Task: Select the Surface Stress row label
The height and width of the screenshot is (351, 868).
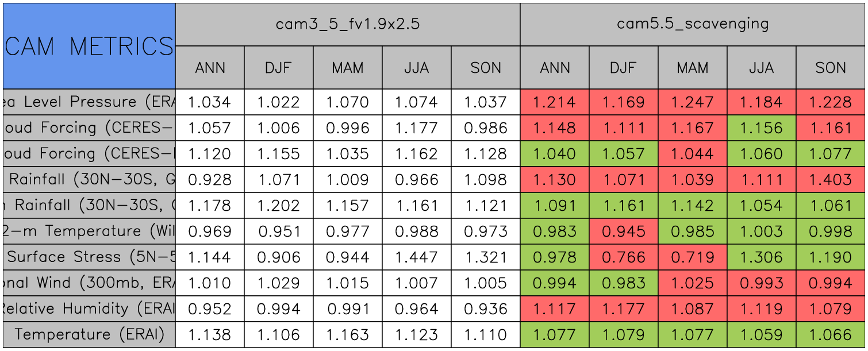Action: pyautogui.click(x=89, y=257)
